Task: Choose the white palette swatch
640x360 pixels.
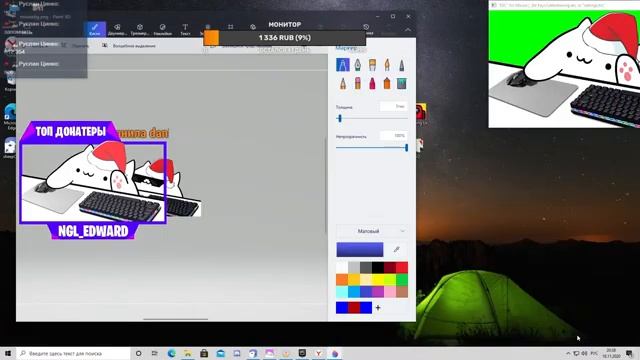Action: point(342,268)
